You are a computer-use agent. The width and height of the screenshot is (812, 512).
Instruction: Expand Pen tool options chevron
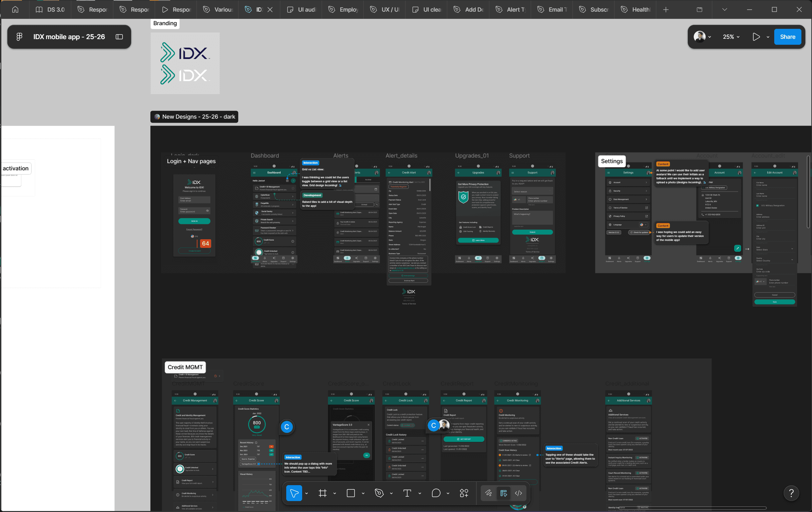point(391,493)
